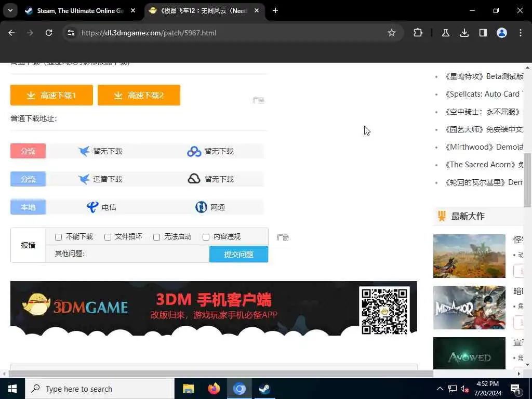Click the 其他问题 text field
This screenshot has height=399, width=532.
point(146,254)
